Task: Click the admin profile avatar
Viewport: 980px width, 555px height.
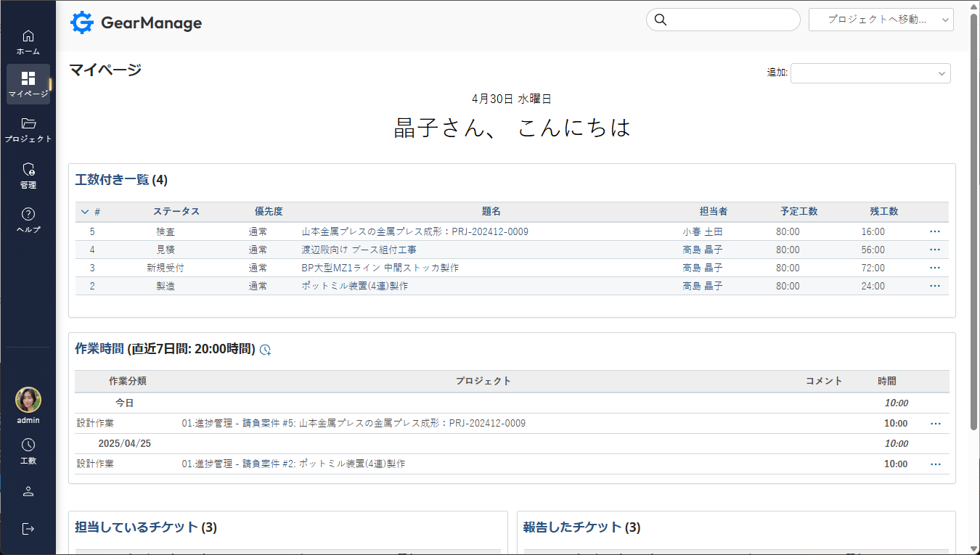Action: 28,400
